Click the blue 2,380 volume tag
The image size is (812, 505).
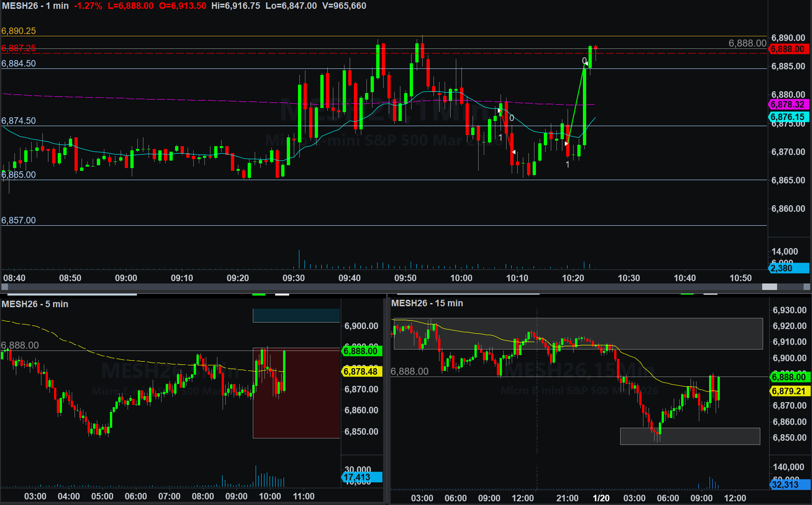tap(789, 268)
